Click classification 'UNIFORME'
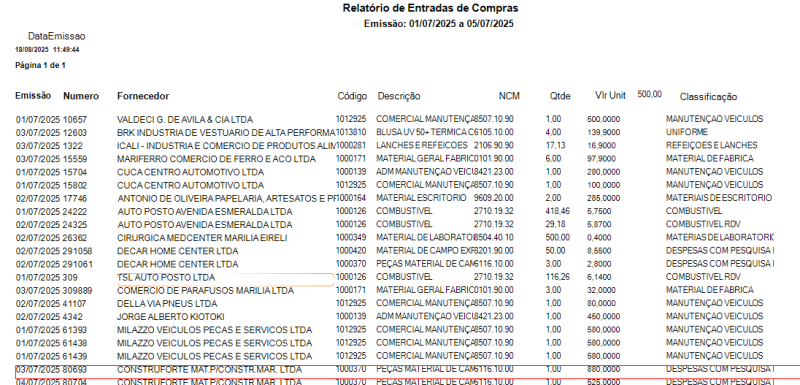Screen dimensions: 800x385 click(x=686, y=132)
